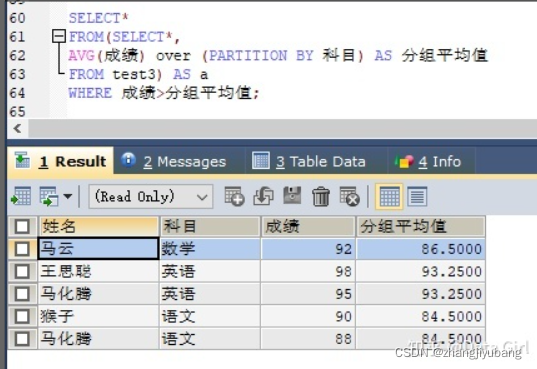Screen dimensions: 537x369
Task: Click the copy result grid icon
Action: tap(48, 196)
